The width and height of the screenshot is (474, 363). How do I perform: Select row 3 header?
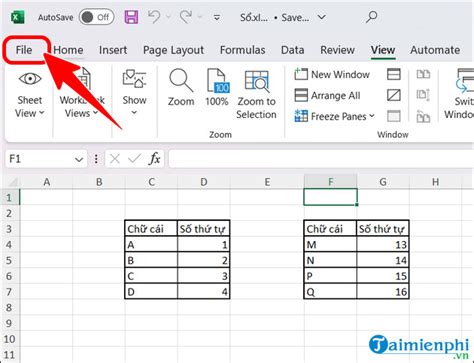coord(9,229)
